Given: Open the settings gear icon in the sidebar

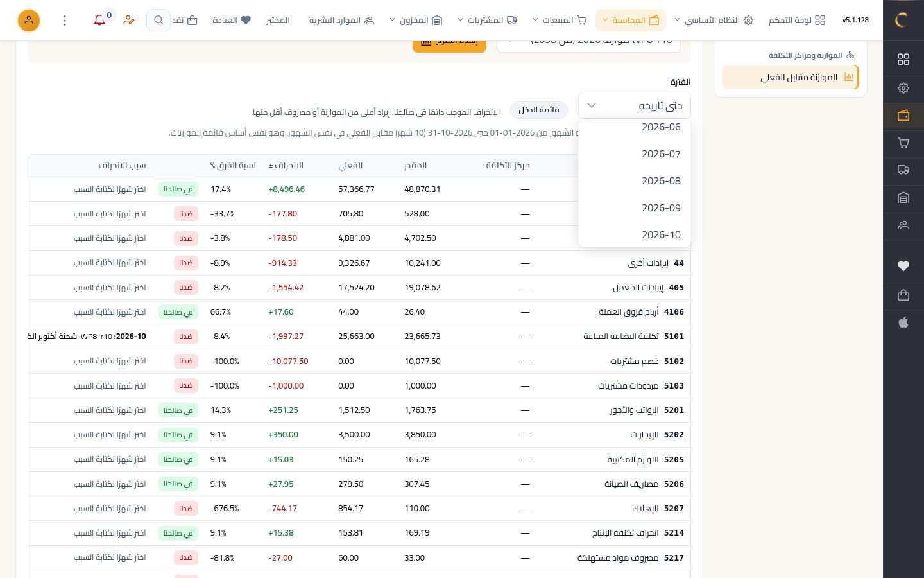Looking at the screenshot, I should 903,88.
